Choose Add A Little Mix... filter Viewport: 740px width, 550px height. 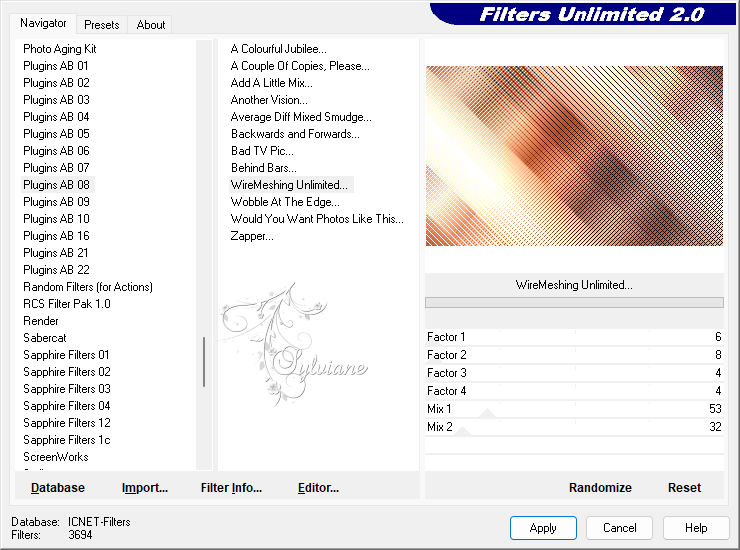[271, 83]
